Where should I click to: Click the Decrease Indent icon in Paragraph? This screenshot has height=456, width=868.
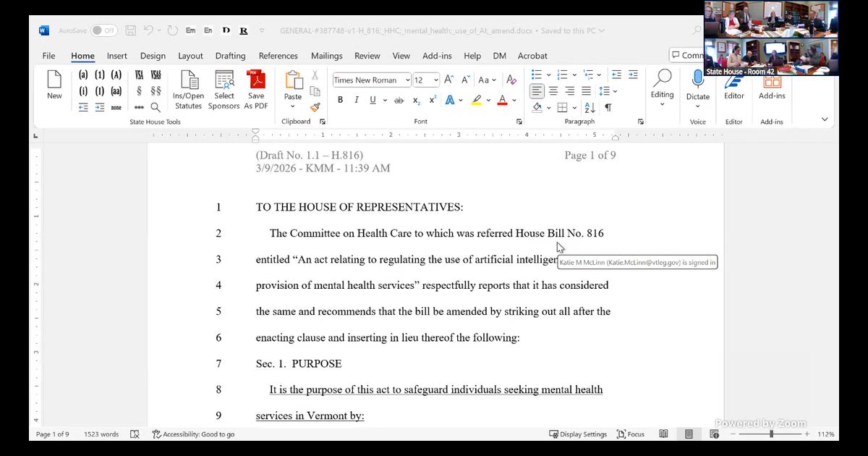(x=616, y=75)
